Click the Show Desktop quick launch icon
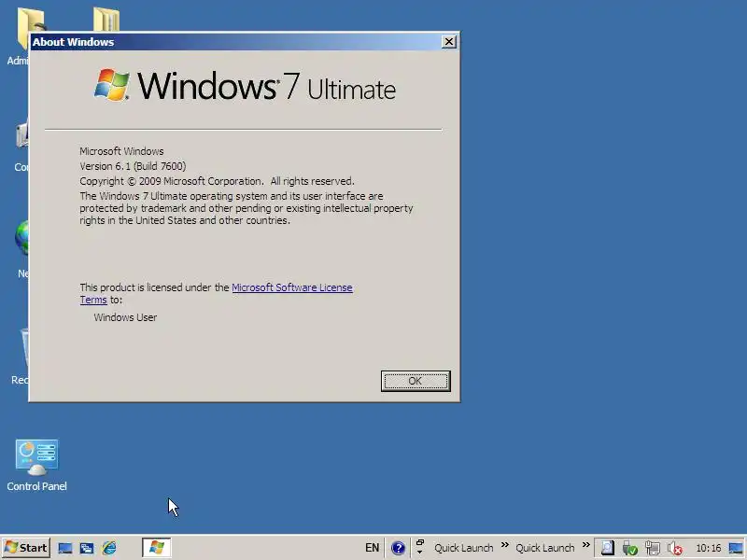Image resolution: width=747 pixels, height=560 pixels. click(x=64, y=548)
